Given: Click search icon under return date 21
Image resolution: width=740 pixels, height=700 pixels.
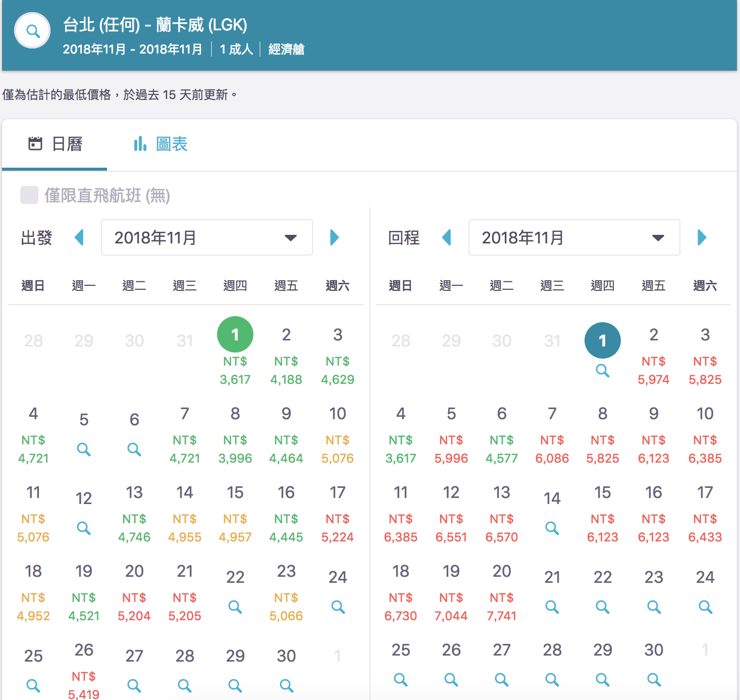Looking at the screenshot, I should (552, 607).
